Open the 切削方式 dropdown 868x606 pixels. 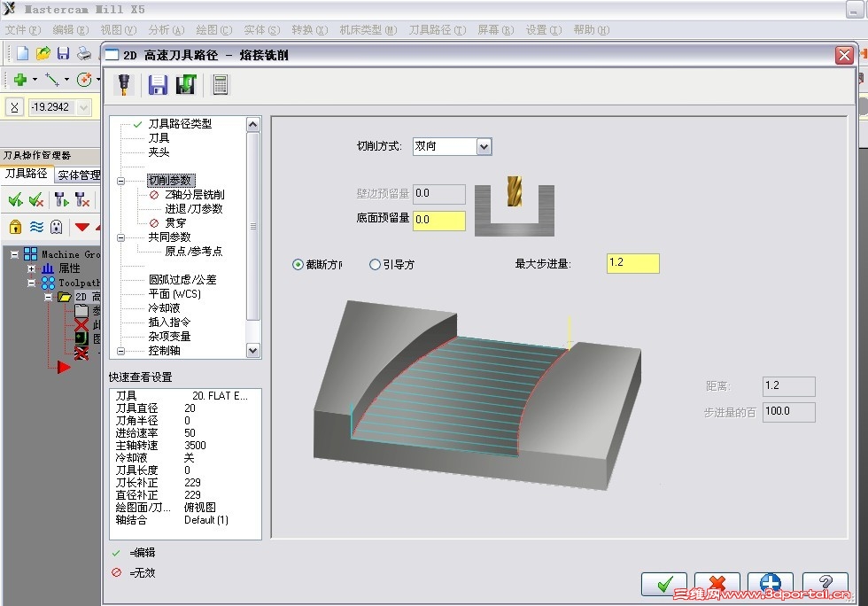coord(484,147)
